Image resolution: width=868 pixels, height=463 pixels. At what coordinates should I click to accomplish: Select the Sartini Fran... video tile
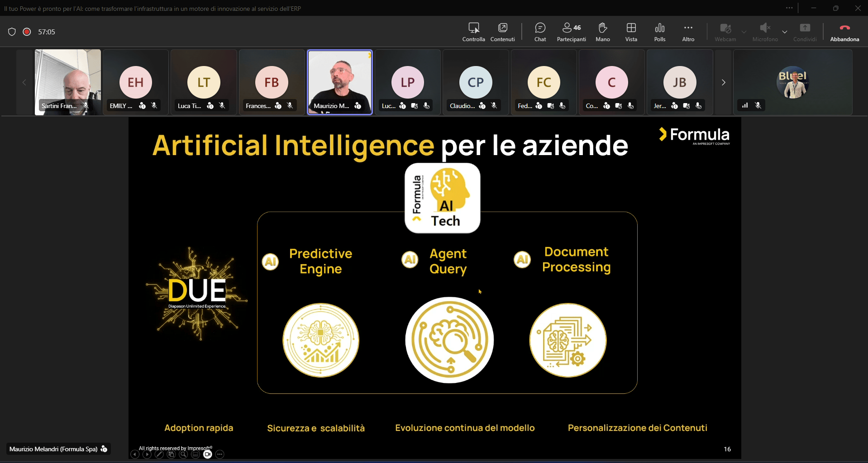68,82
